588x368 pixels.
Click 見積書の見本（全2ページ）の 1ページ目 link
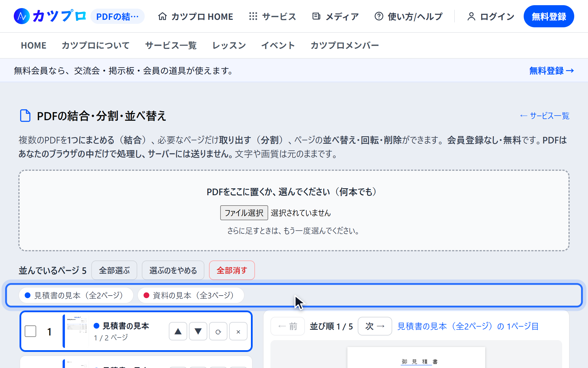coord(468,326)
